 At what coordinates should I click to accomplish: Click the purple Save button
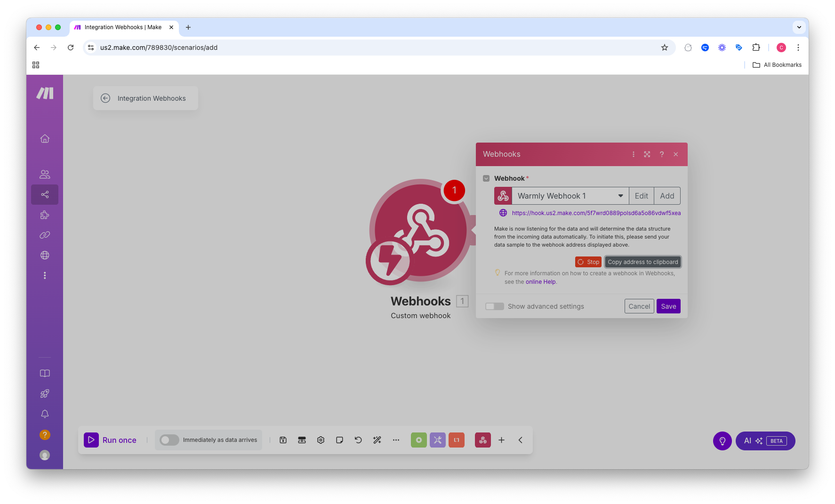coord(668,306)
